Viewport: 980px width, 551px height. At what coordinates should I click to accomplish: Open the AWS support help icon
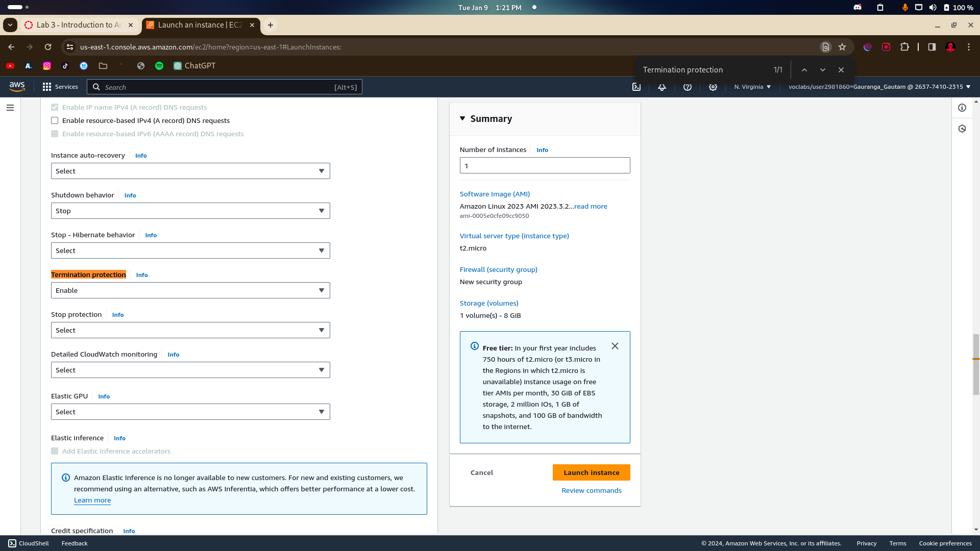688,87
